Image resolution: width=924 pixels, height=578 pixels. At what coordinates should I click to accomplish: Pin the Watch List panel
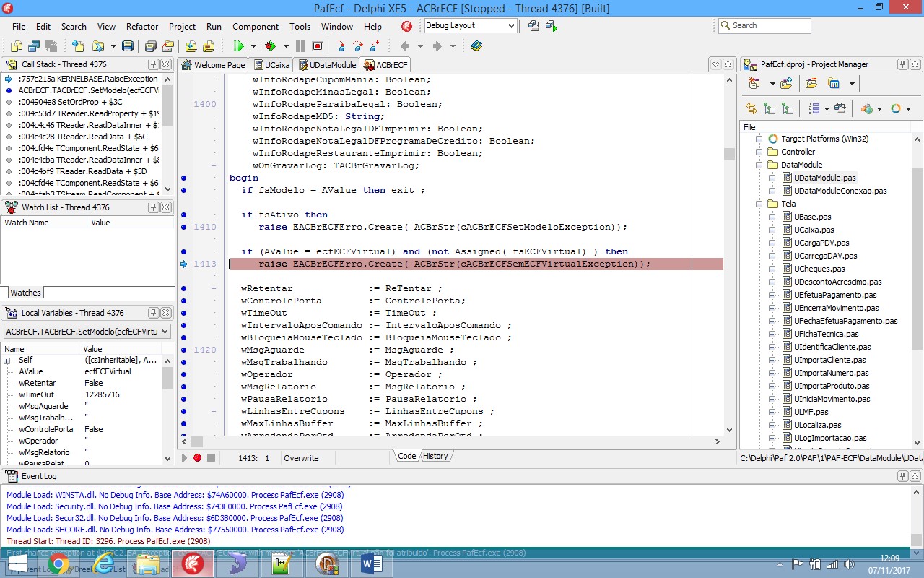(x=154, y=207)
